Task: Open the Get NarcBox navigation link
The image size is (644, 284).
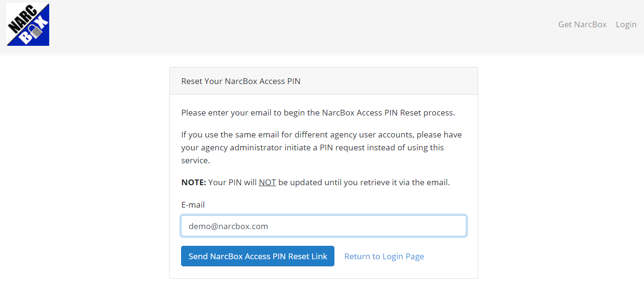Action: coord(582,24)
